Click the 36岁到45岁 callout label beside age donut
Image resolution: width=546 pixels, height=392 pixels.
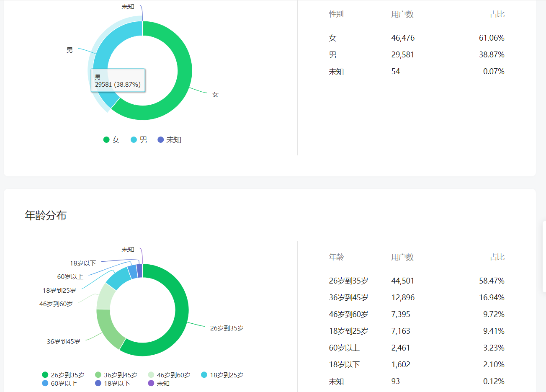pos(63,342)
